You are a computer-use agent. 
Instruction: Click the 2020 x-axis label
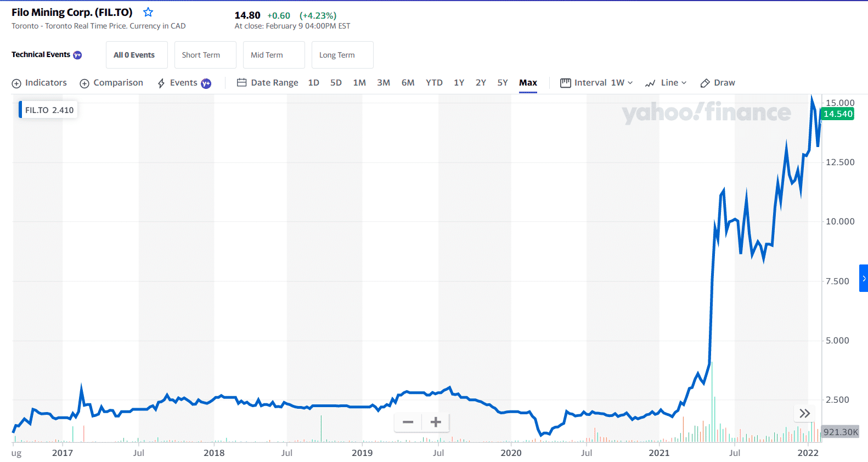511,453
